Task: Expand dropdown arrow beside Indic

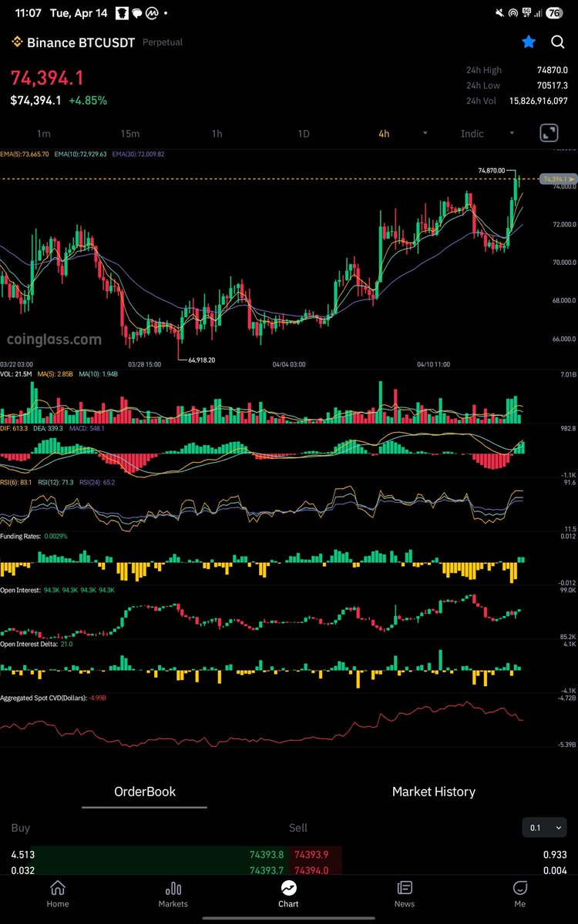Action: [512, 134]
